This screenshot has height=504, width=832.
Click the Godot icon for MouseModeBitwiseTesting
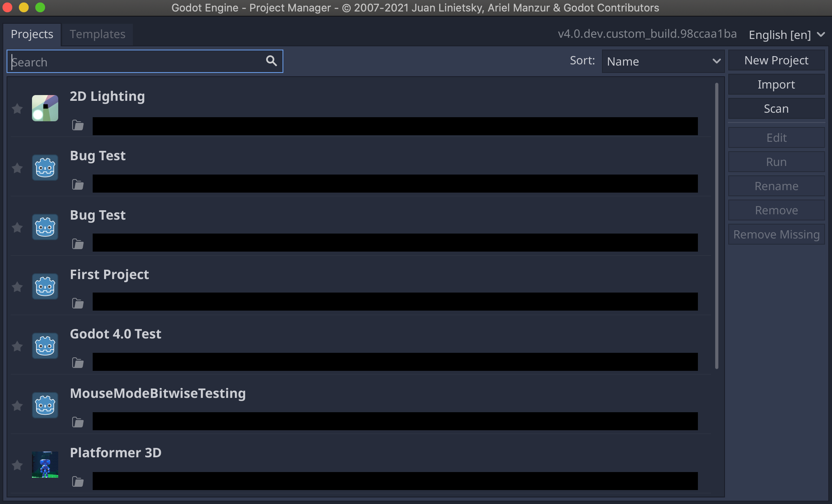click(45, 405)
